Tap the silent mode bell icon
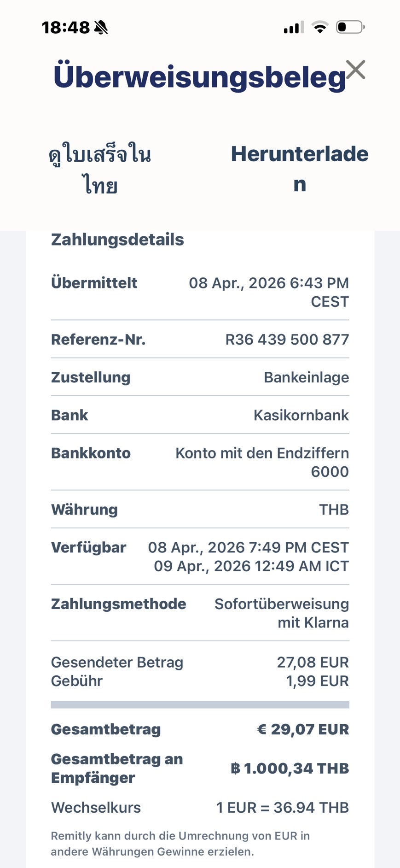Screen dimensions: 400x868 pyautogui.click(x=101, y=28)
